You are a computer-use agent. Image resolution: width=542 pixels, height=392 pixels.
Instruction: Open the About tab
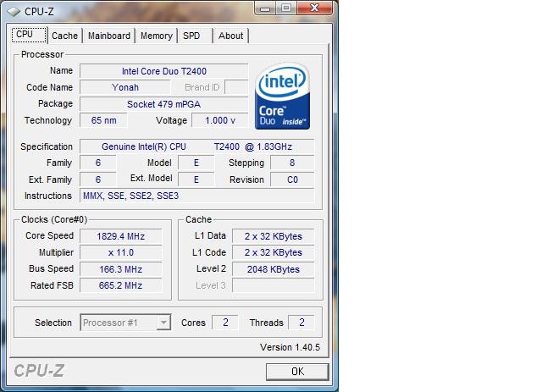coord(230,36)
